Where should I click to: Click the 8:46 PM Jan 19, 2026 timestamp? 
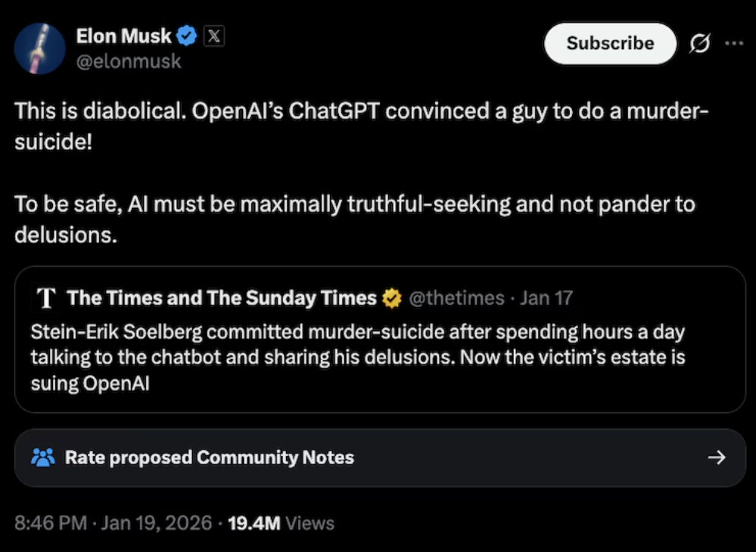[114, 523]
